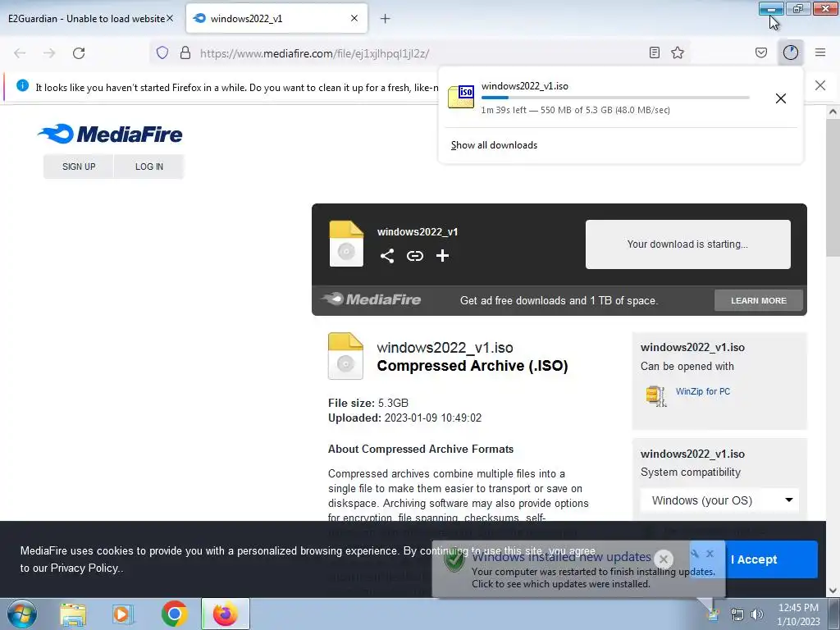Click the share icon under windows2022_v1

(x=387, y=256)
